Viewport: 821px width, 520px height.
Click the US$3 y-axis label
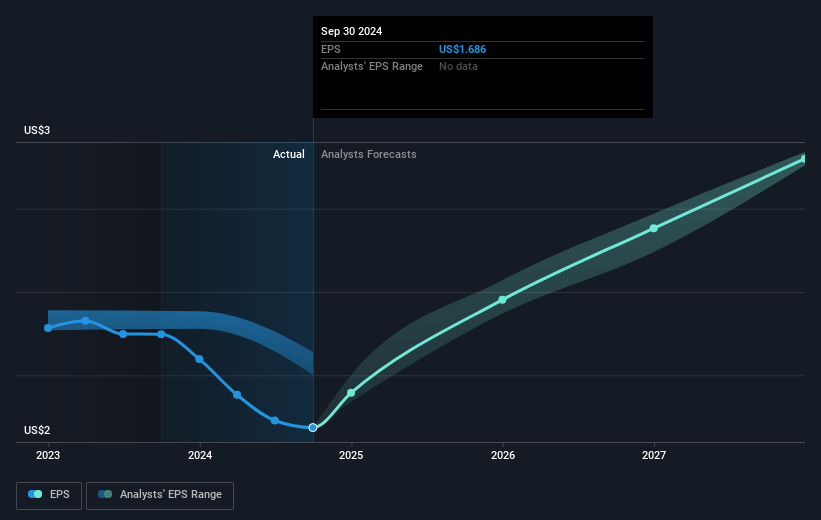pyautogui.click(x=37, y=130)
